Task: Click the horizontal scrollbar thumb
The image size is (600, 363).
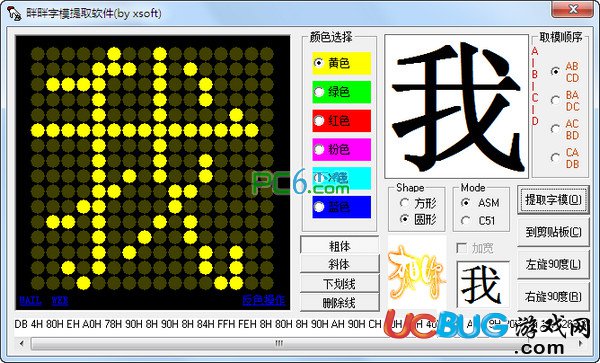Action: (x=279, y=343)
